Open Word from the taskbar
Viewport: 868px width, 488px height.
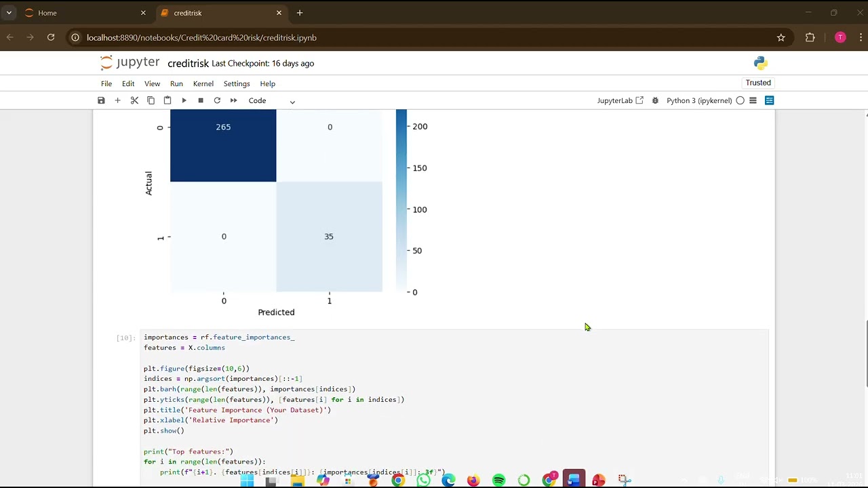[574, 481]
